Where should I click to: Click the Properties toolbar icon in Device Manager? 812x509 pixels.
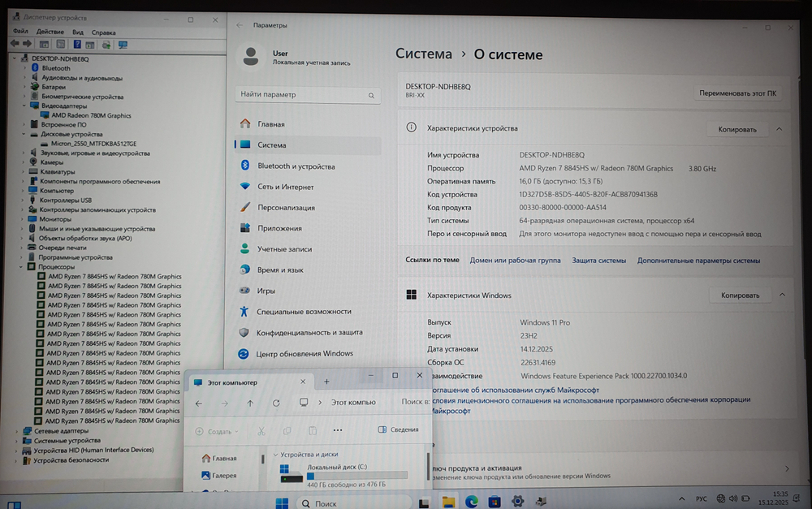pos(89,45)
